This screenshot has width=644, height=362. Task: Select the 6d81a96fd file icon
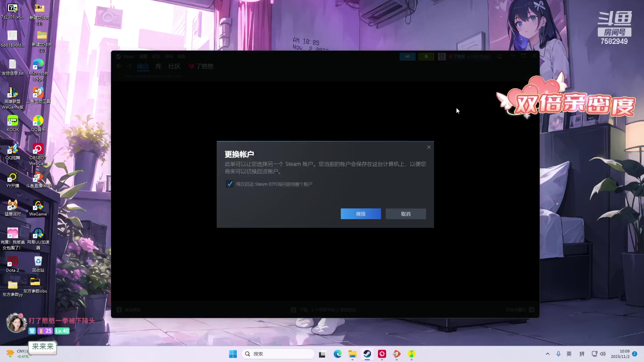click(13, 39)
